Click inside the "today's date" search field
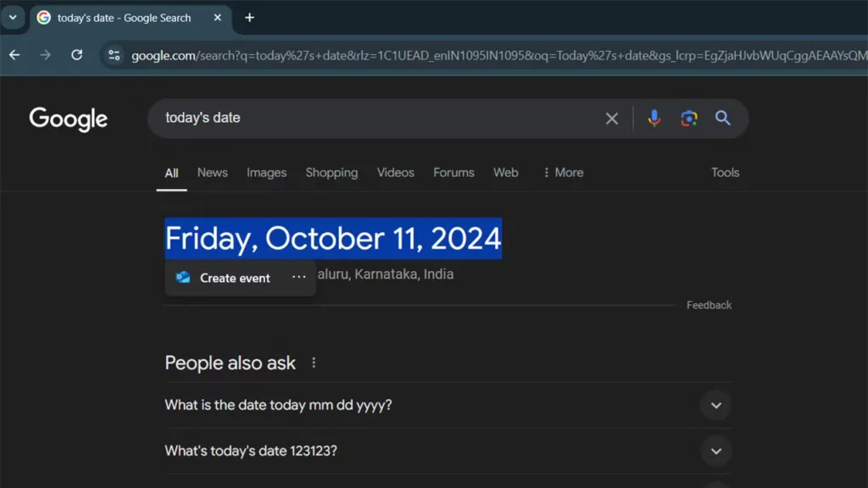 376,118
